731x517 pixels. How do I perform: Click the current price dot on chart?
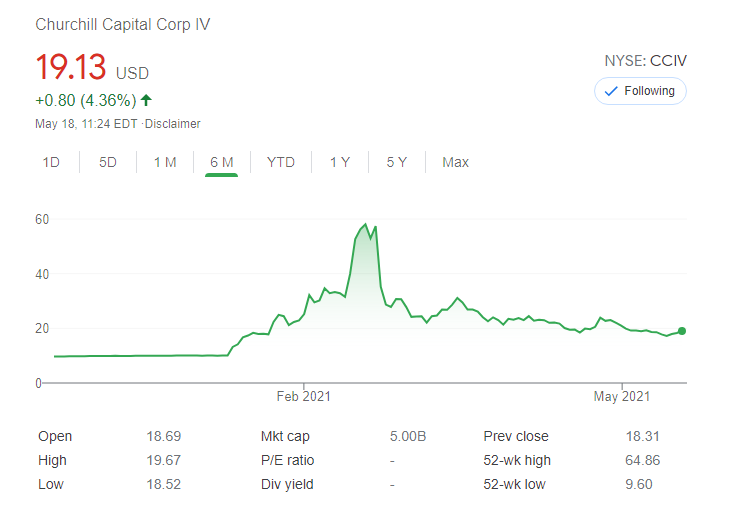(x=682, y=331)
